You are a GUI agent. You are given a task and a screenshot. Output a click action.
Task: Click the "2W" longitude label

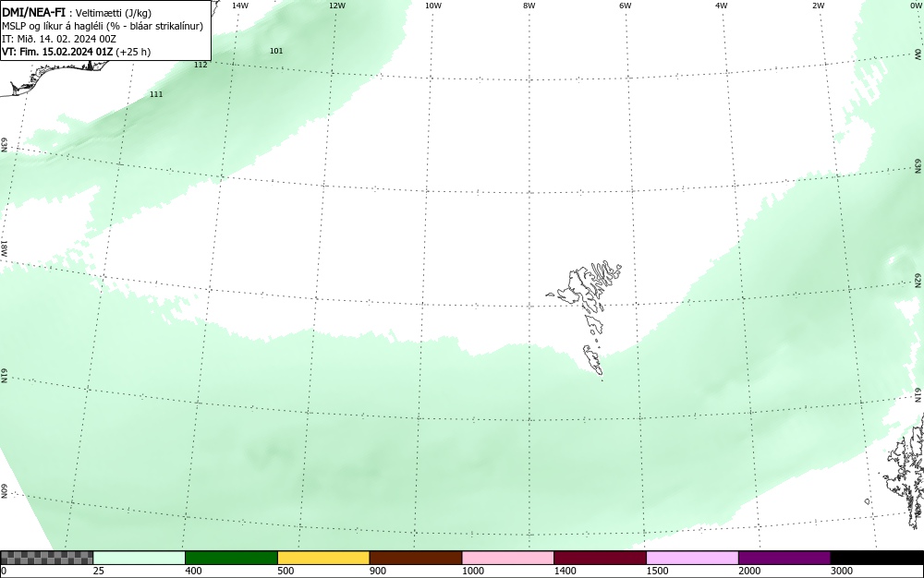pos(818,6)
